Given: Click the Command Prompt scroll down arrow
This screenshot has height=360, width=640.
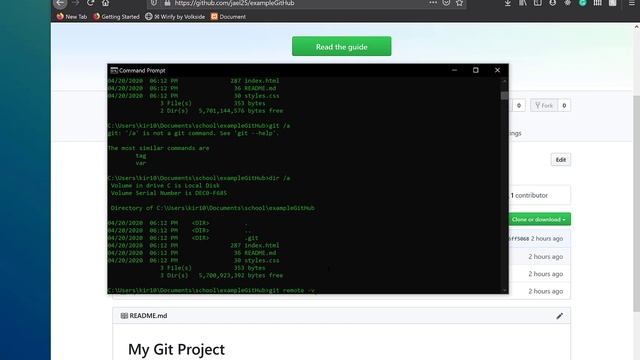Looking at the screenshot, I should pyautogui.click(x=504, y=291).
